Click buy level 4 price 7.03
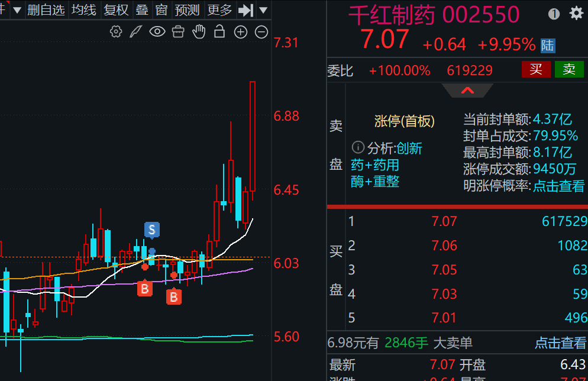Viewport: 588px width, 381px height. [x=444, y=294]
